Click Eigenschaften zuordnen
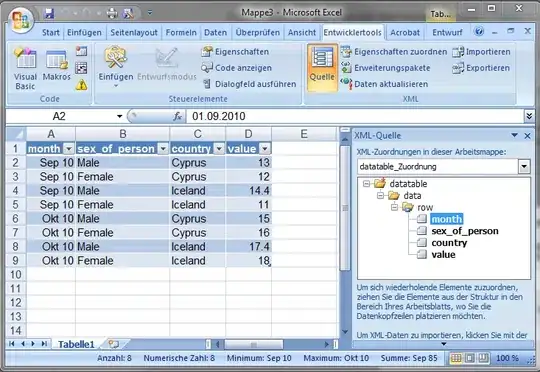The width and height of the screenshot is (540, 372). tap(394, 52)
